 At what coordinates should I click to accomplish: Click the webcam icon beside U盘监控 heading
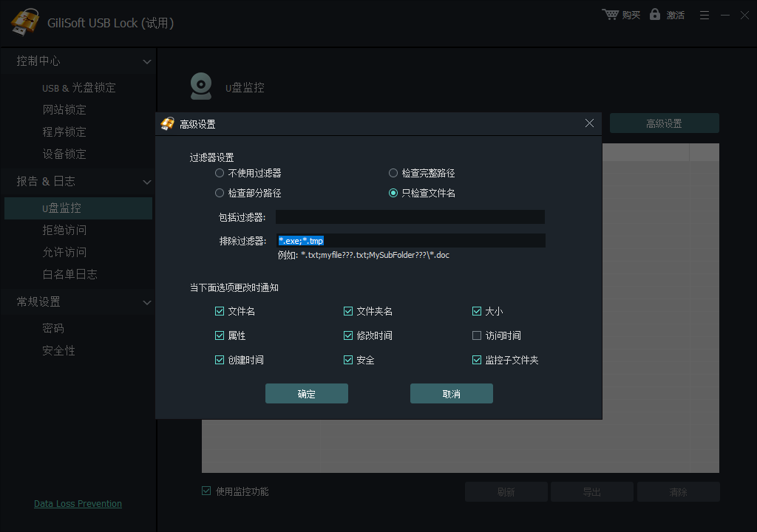coord(201,86)
